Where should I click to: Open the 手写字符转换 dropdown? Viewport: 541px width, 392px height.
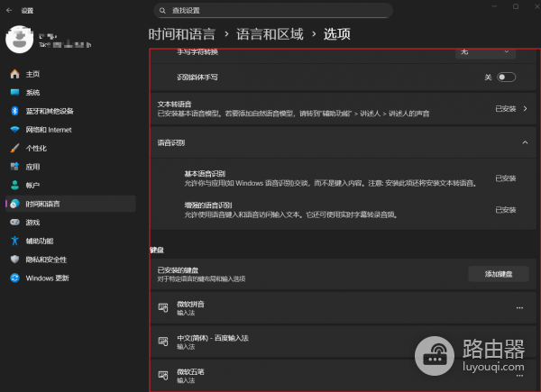[485, 53]
